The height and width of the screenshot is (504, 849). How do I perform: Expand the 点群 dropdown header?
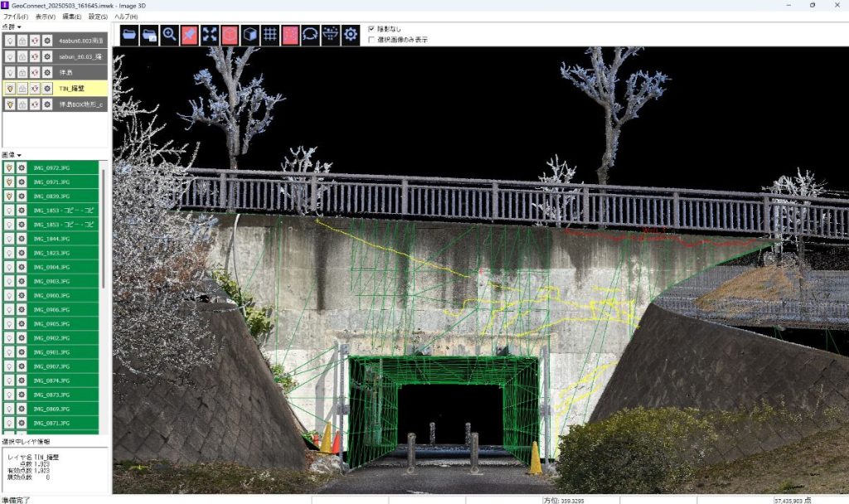(x=12, y=27)
